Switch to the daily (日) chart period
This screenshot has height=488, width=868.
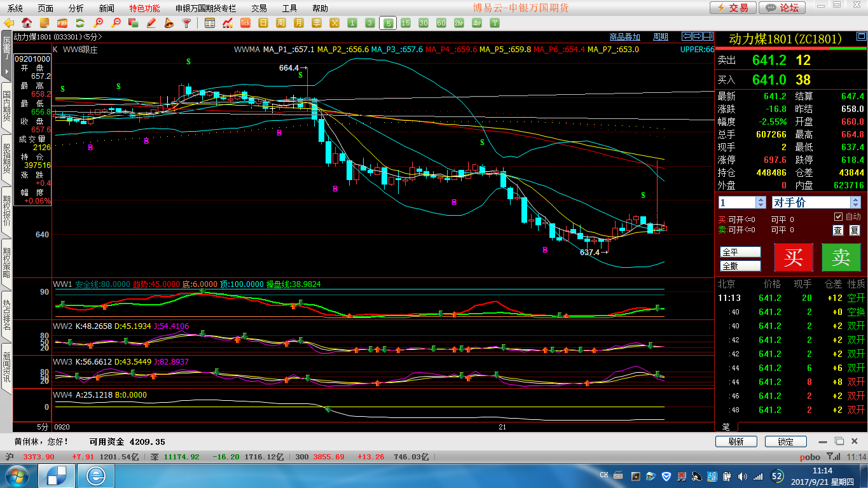(263, 23)
